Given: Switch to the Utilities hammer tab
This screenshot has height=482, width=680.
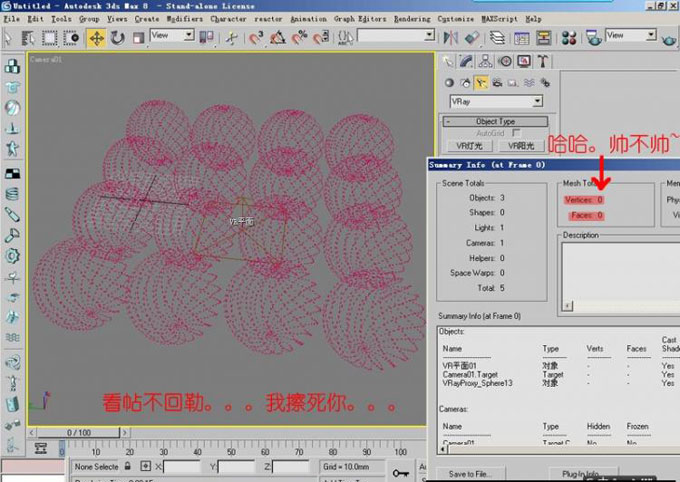Looking at the screenshot, I should pos(543,62).
